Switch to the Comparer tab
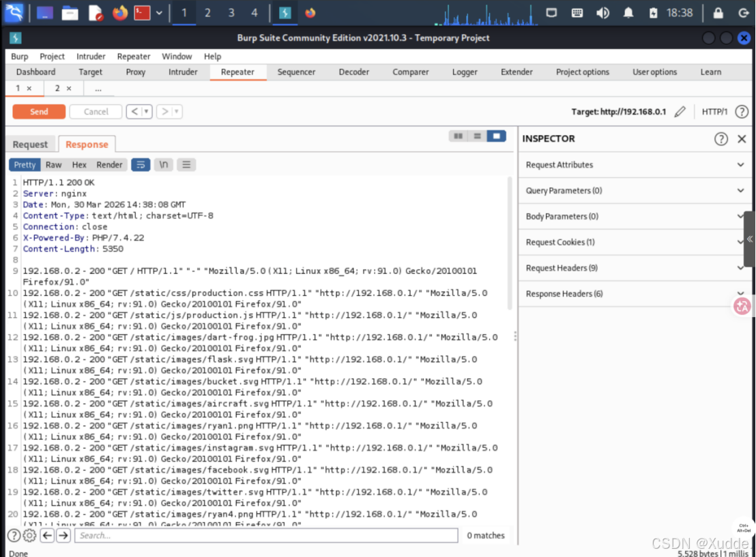Screen dimensions: 756x557 coord(410,72)
